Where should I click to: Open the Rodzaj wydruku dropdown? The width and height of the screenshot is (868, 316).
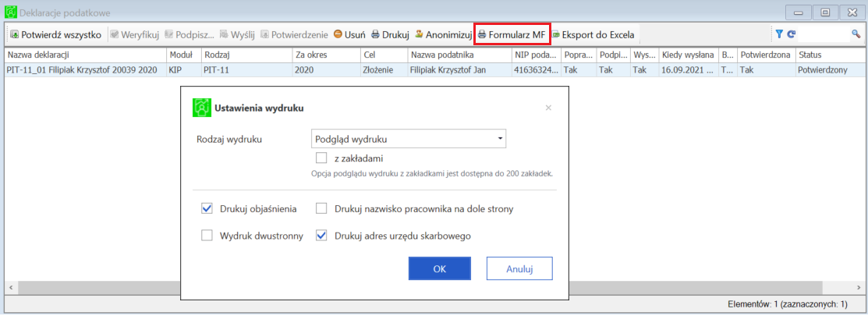point(408,140)
